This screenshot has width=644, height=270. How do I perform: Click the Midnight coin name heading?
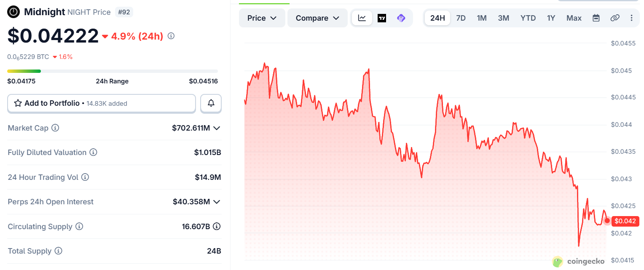click(44, 12)
